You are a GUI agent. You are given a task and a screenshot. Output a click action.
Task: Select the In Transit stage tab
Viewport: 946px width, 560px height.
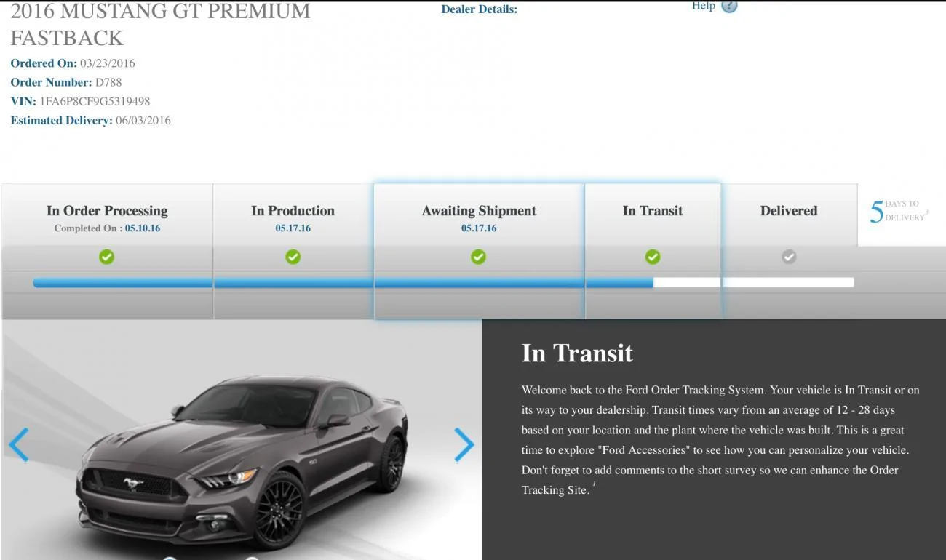click(653, 251)
